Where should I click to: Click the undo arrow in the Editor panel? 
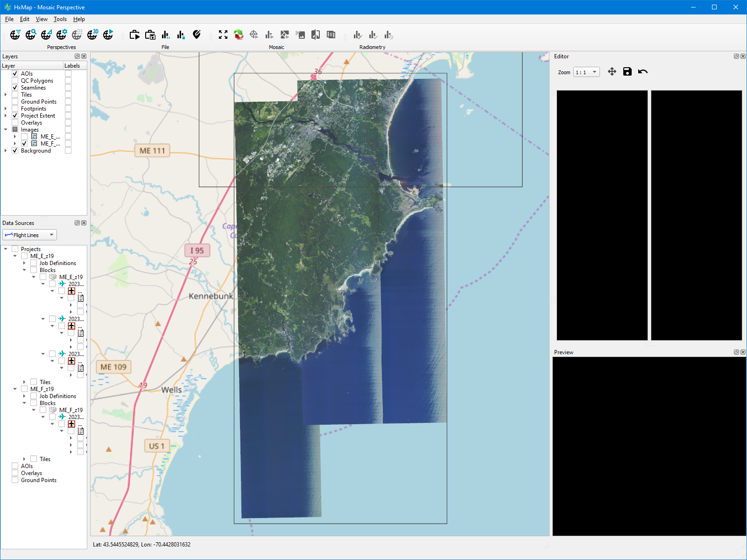click(643, 71)
